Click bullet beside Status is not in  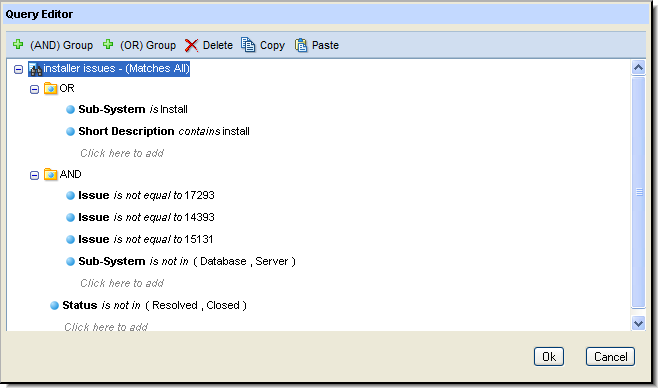55,306
